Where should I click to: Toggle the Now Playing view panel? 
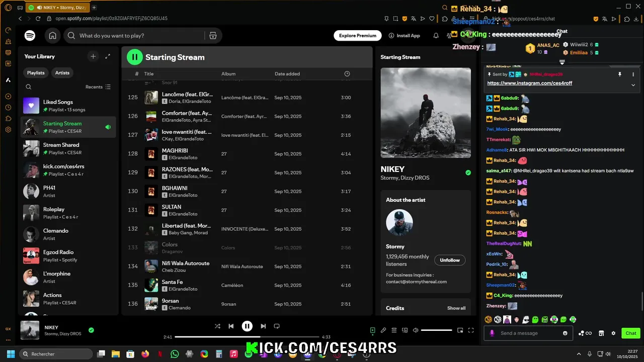(372, 330)
